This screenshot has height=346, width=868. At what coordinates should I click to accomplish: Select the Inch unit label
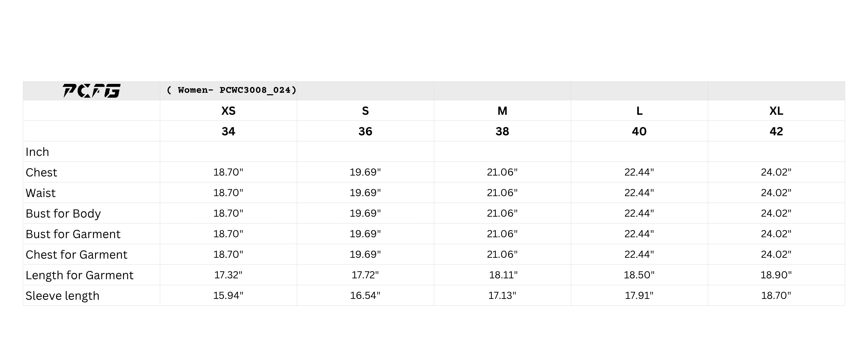click(37, 152)
